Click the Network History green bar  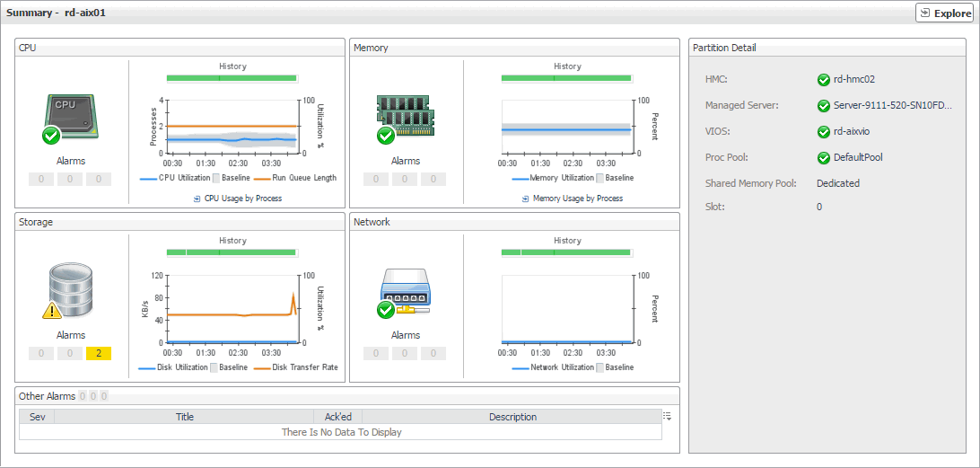pos(566,252)
